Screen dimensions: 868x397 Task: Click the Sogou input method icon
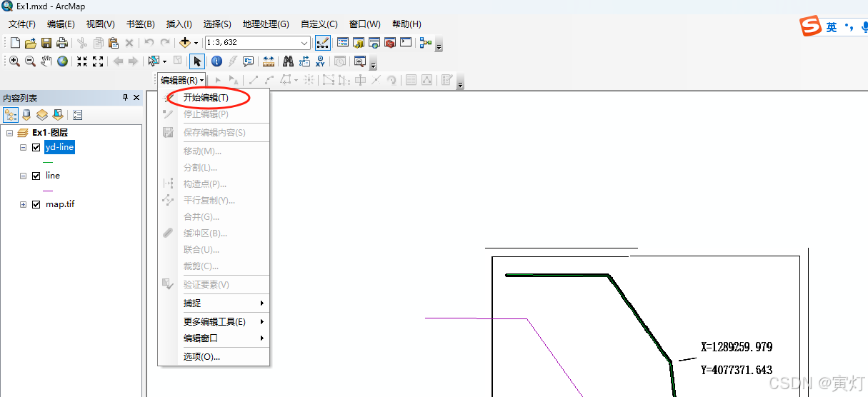tap(811, 27)
